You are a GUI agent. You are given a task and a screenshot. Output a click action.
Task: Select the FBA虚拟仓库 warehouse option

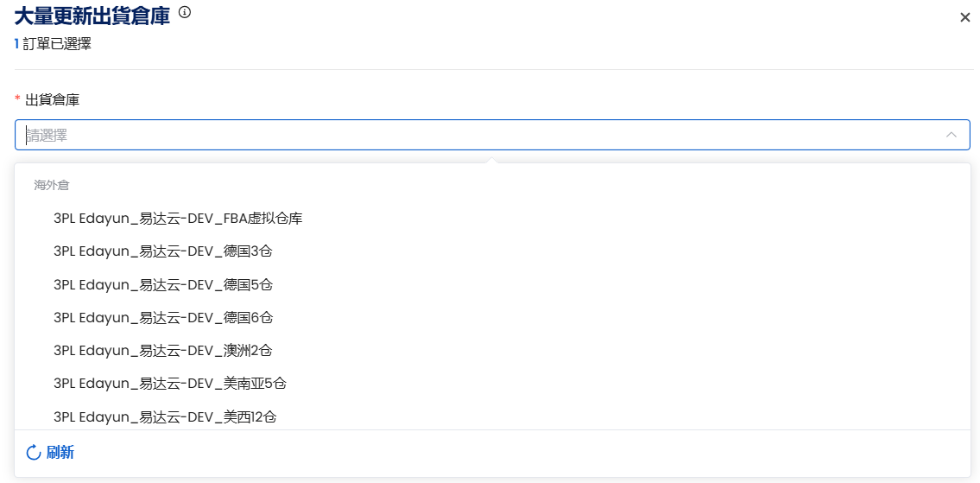point(492,219)
